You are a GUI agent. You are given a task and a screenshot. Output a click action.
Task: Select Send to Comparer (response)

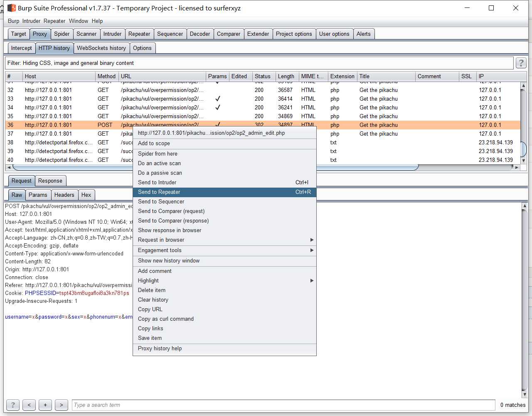click(x=224, y=220)
